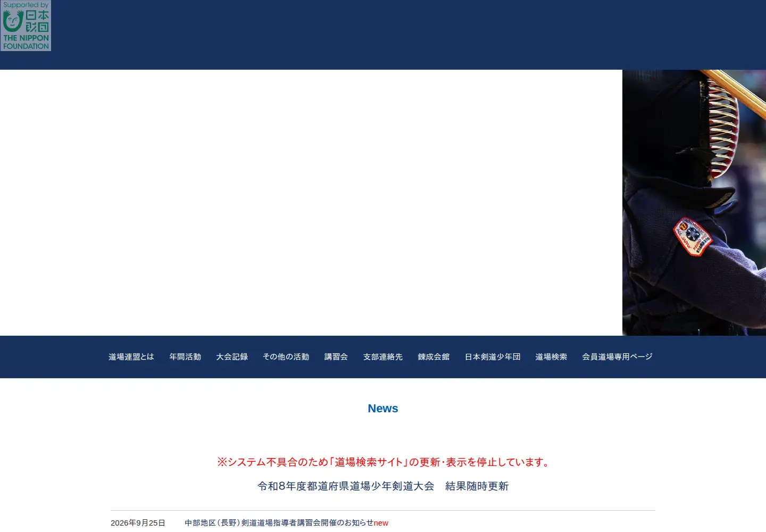Select 支部連絡先 in the navigation
Screen dimensions: 766x532
tap(383, 357)
